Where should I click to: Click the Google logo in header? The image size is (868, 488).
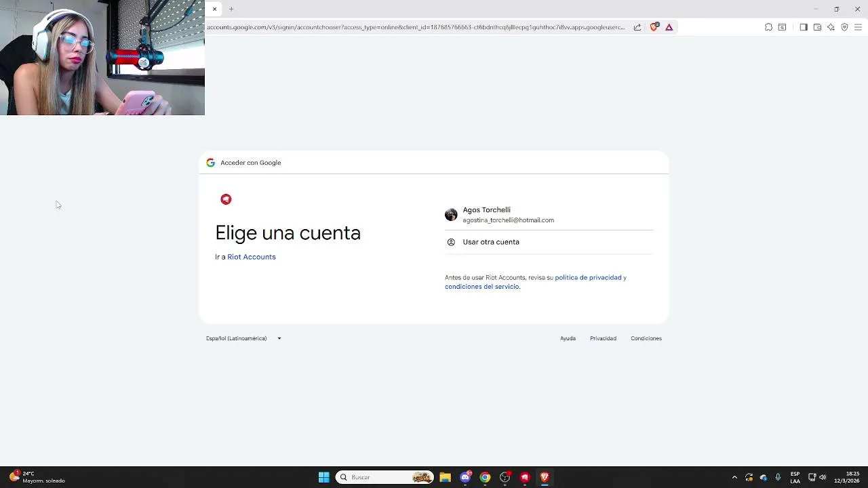[x=211, y=163]
